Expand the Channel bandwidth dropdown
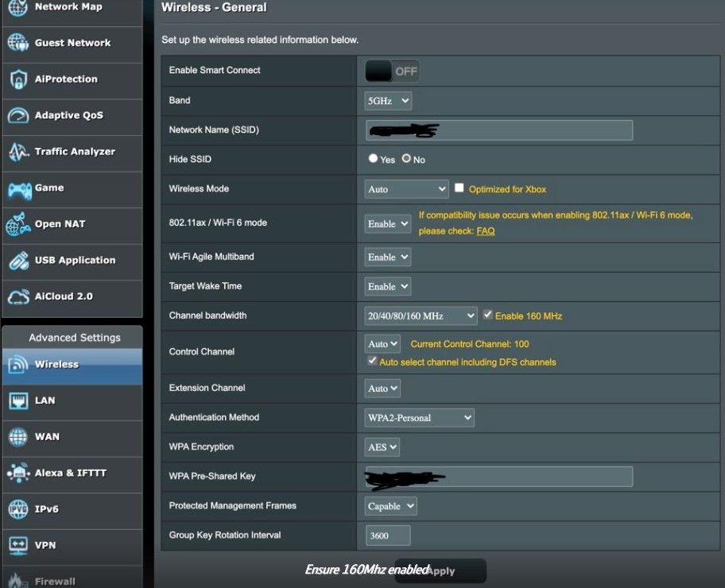 tap(421, 315)
